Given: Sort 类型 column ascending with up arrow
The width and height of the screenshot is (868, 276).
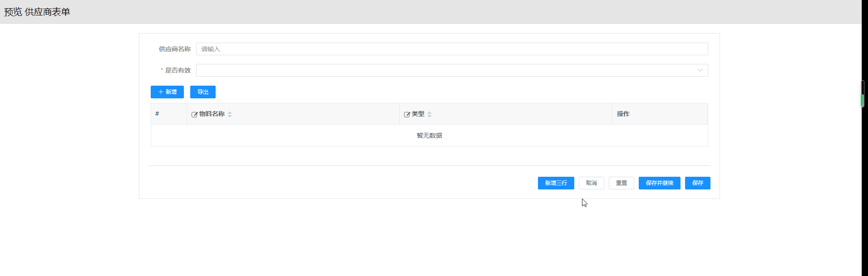Looking at the screenshot, I should coord(429,112).
